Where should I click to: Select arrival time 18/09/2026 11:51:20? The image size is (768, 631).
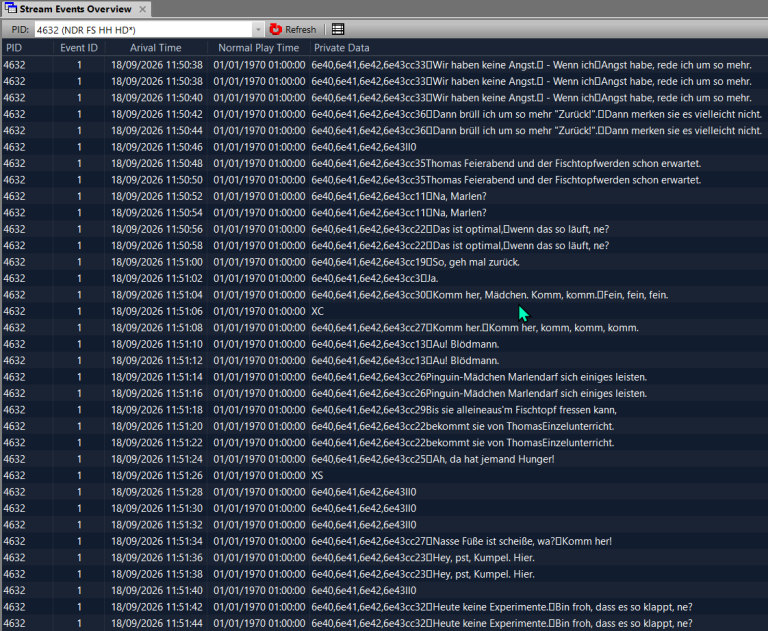coord(157,426)
